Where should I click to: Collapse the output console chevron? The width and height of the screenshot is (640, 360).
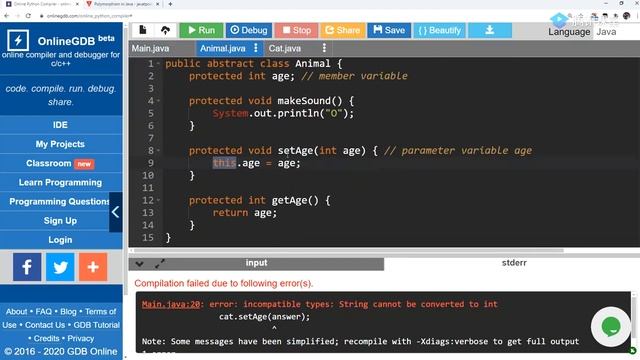140,264
